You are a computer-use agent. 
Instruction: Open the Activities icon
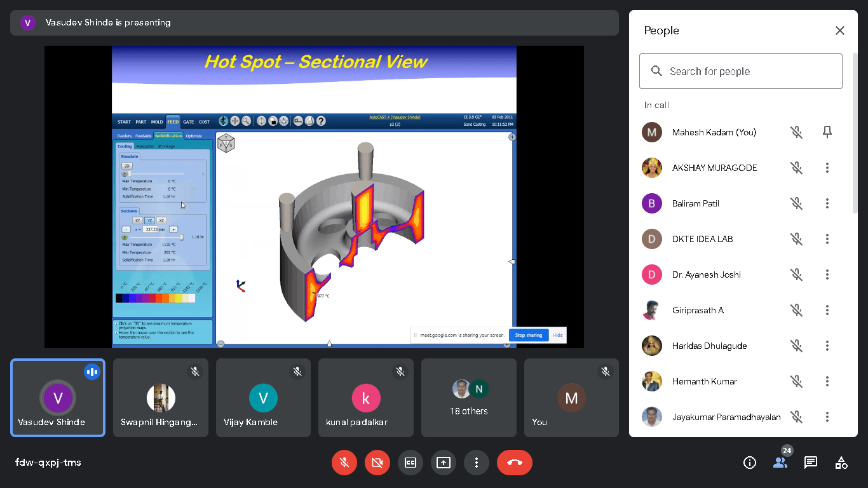coord(841,463)
